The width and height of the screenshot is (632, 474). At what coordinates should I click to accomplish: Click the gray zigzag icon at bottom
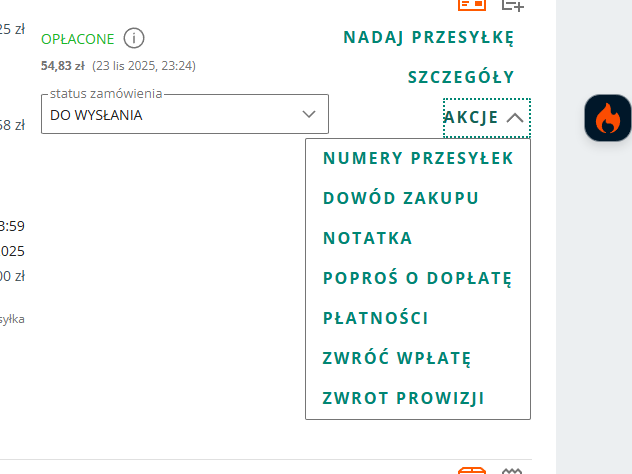(513, 470)
